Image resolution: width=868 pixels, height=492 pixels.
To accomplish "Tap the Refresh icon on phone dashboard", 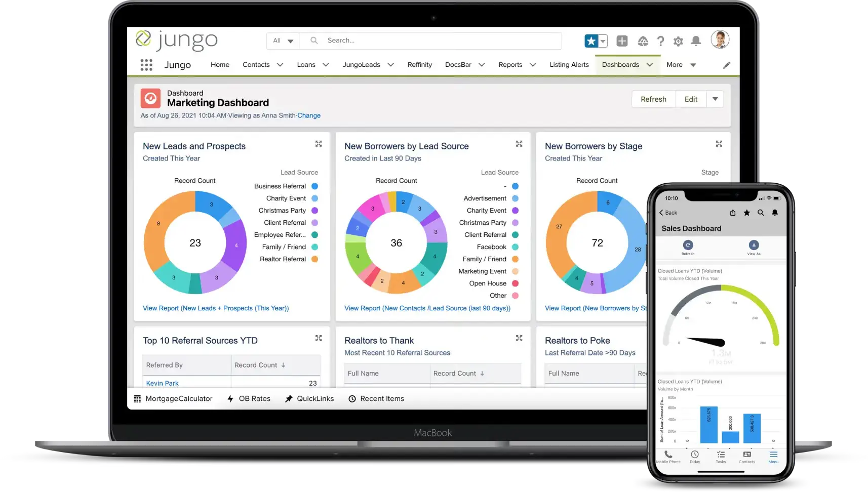I will 688,245.
